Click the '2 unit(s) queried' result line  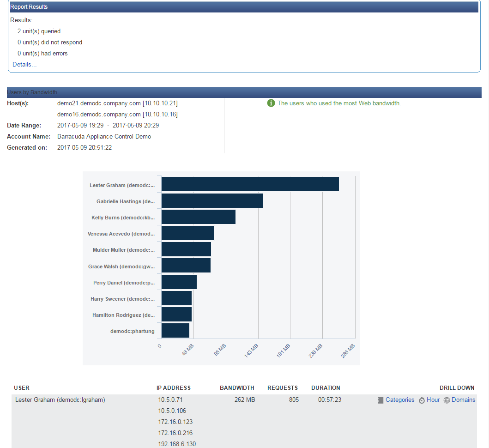click(39, 31)
